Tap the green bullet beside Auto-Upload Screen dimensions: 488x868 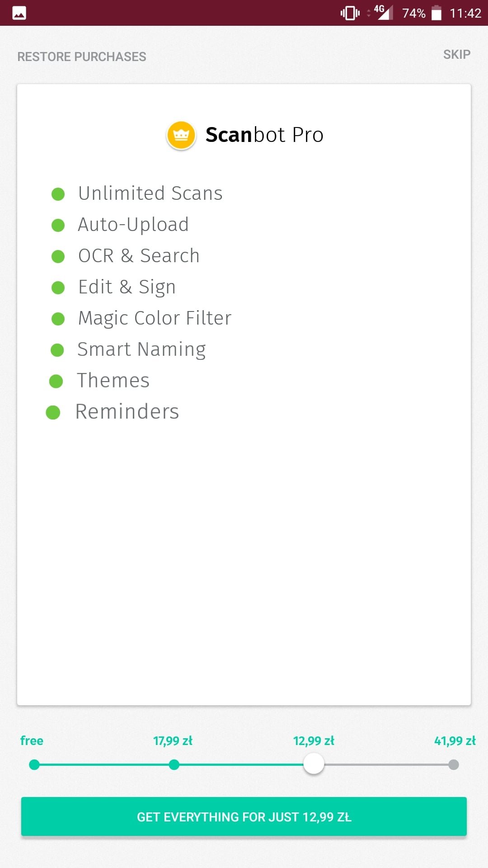click(58, 225)
